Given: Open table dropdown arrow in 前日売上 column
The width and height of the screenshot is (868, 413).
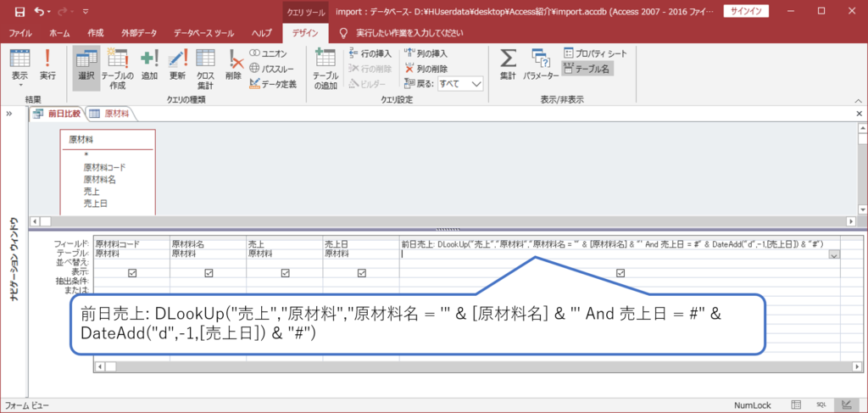Looking at the screenshot, I should click(834, 254).
